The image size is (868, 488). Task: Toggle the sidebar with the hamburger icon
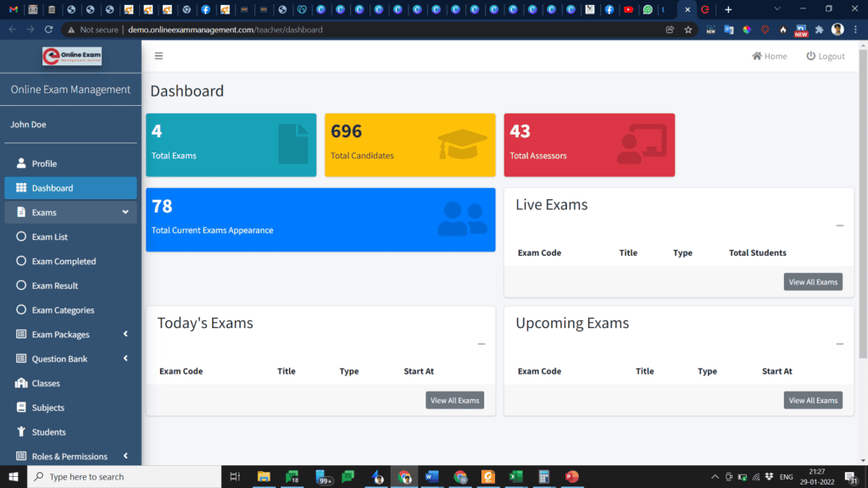pos(159,56)
